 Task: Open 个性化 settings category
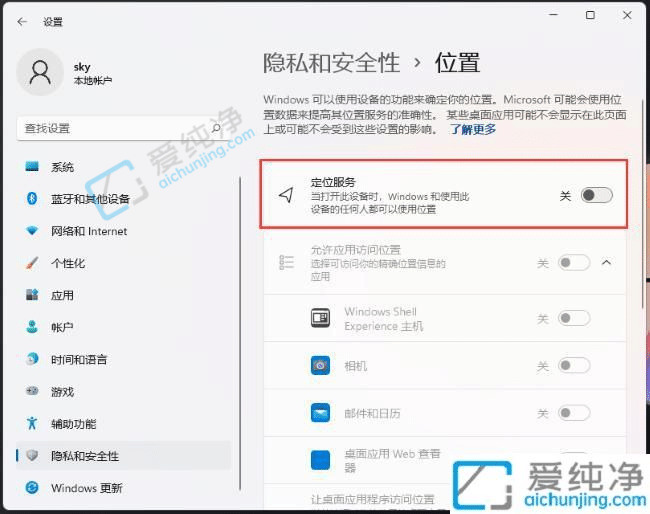coord(123,263)
